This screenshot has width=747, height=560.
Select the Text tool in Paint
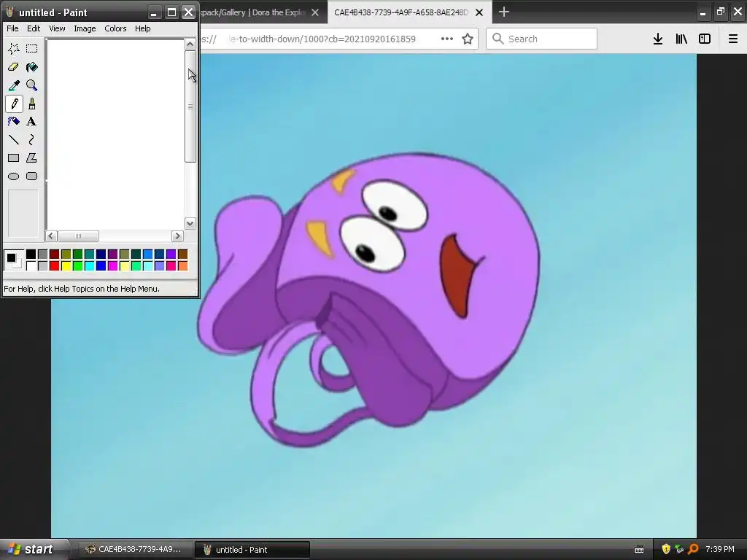31,122
